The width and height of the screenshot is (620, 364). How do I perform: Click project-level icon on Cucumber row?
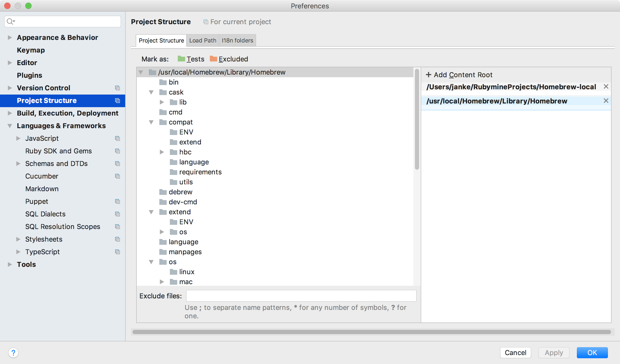[118, 176]
